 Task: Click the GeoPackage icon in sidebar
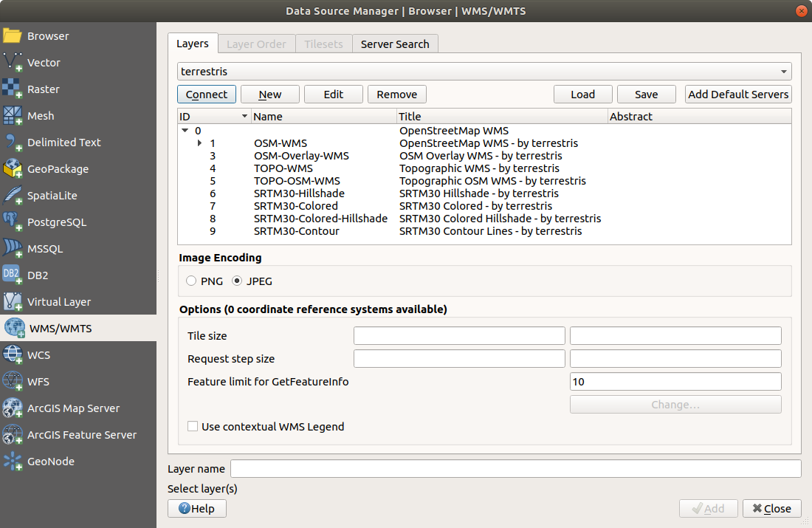13,169
